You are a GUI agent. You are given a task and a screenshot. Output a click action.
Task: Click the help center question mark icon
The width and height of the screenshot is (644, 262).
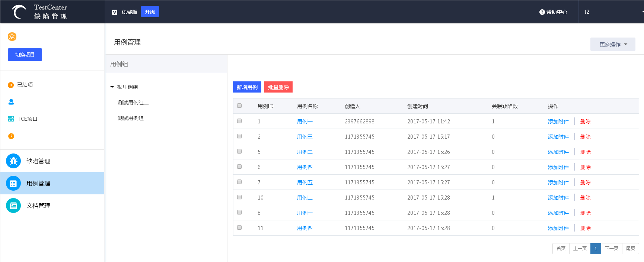click(542, 12)
